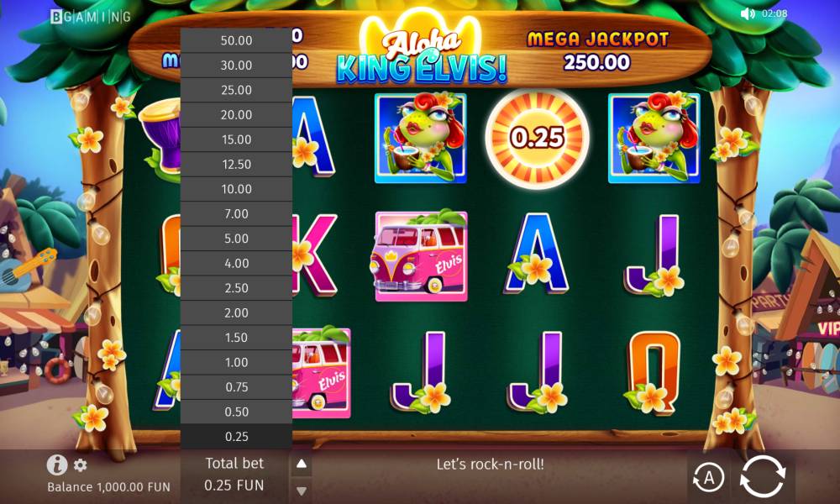Increase total bet with the up arrow
The height and width of the screenshot is (504, 840).
coord(302,464)
